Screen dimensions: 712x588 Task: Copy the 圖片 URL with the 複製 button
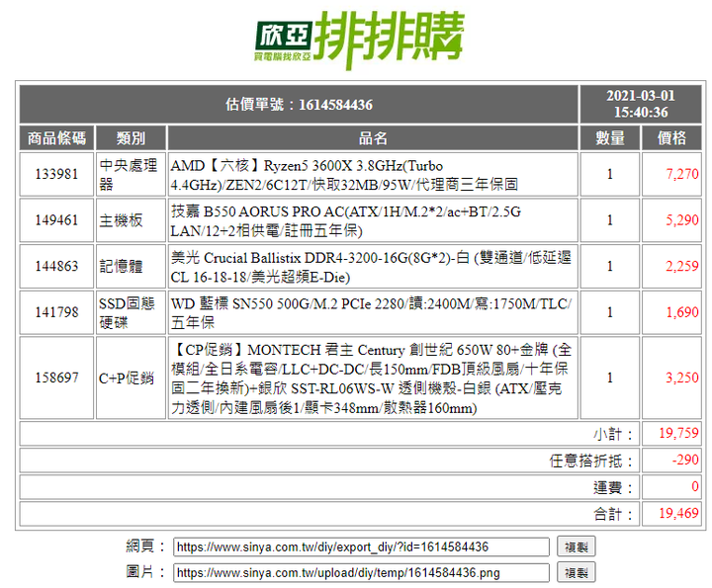[x=576, y=572]
